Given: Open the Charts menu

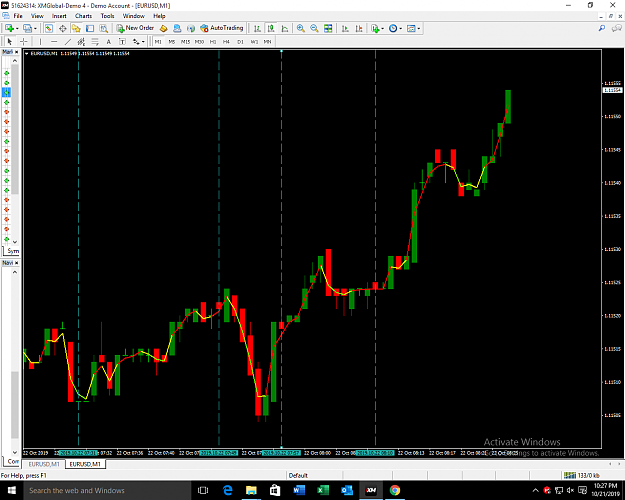Looking at the screenshot, I should [83, 16].
